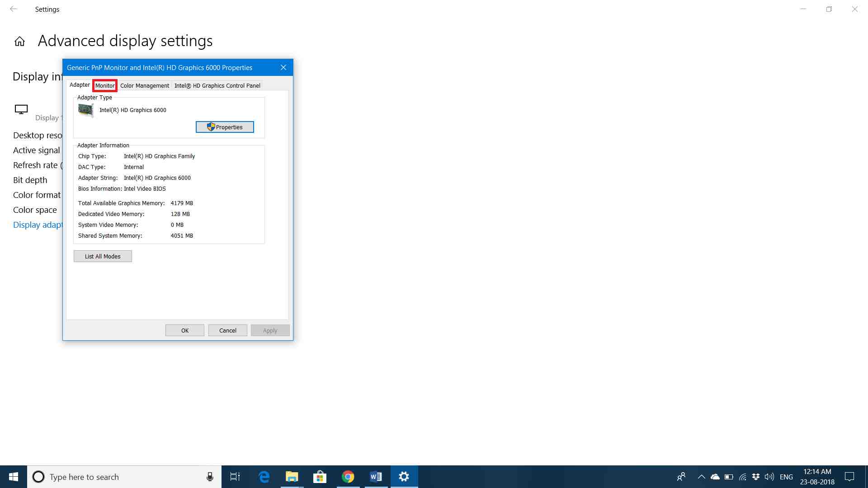868x488 pixels.
Task: Launch Google Chrome from taskbar
Action: click(348, 477)
